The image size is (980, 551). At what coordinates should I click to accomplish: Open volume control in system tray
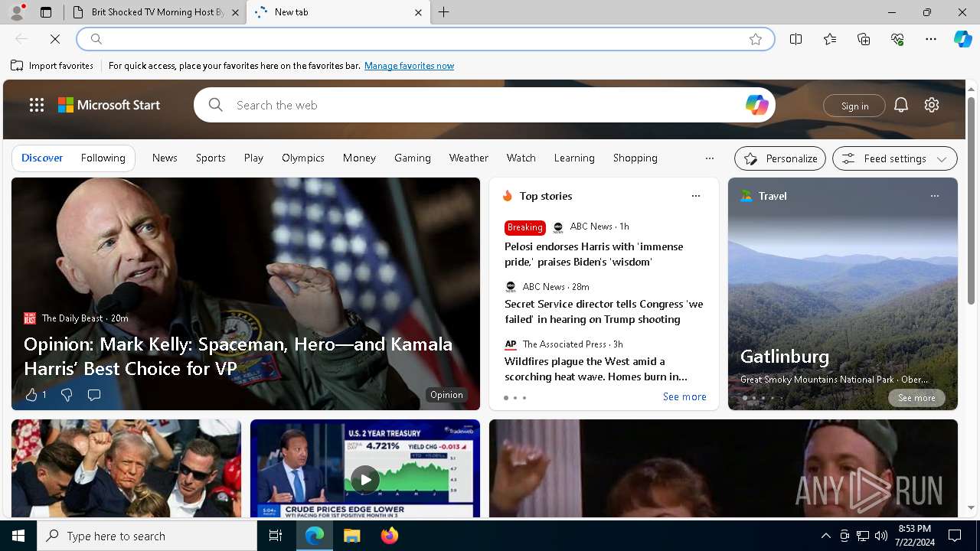point(881,536)
